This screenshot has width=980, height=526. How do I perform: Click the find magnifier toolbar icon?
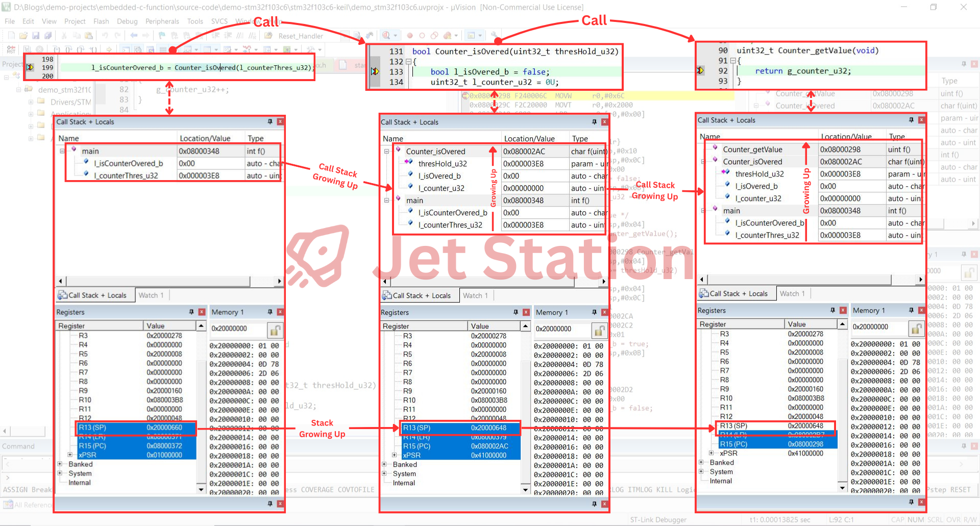coord(386,36)
